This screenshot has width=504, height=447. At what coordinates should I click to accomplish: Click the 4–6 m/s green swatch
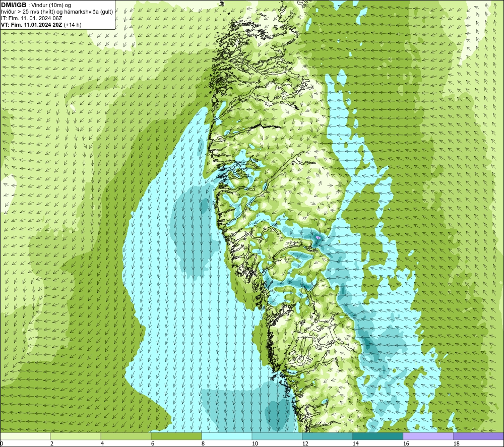click(x=126, y=436)
